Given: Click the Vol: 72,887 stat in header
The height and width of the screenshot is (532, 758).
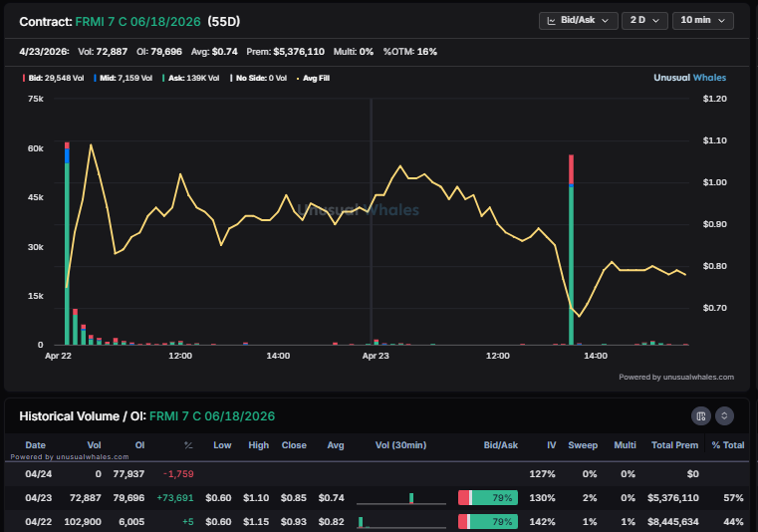Looking at the screenshot, I should [103, 52].
